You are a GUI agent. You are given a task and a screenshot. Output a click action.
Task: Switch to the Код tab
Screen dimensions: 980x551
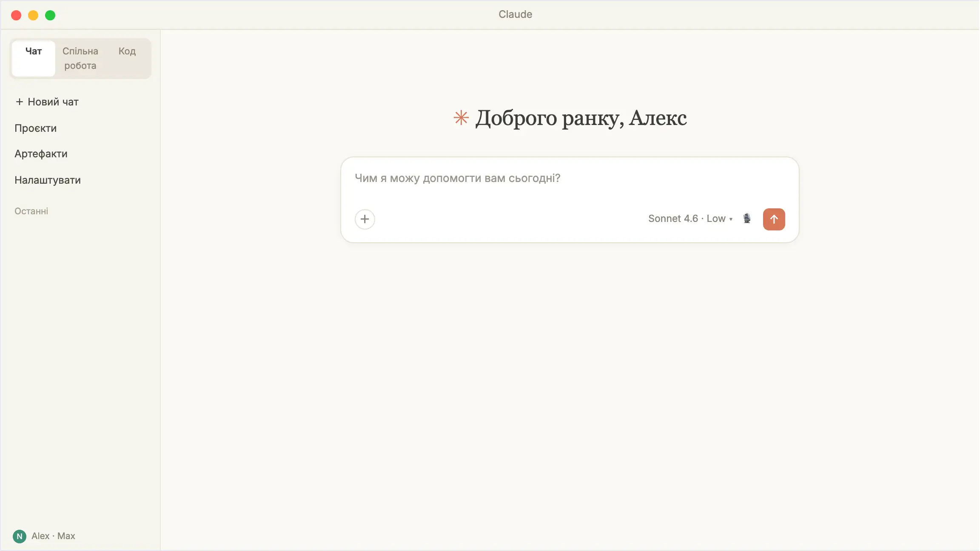(x=127, y=58)
